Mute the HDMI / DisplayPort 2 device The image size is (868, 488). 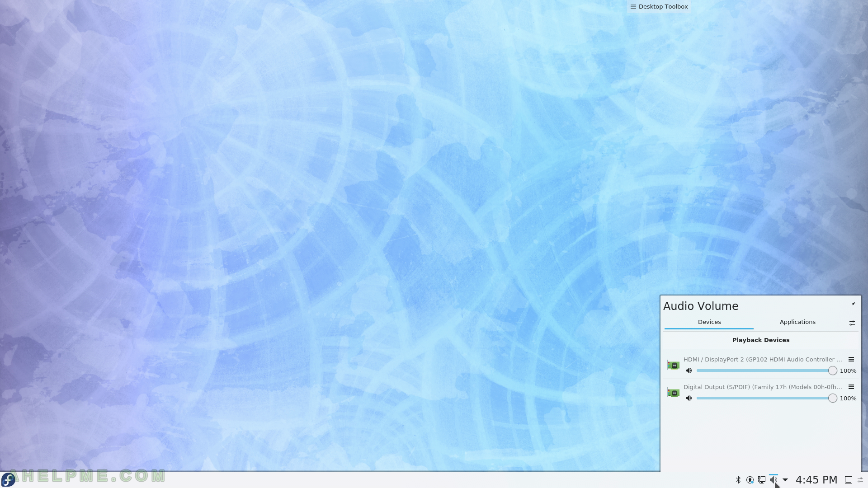[x=689, y=371]
